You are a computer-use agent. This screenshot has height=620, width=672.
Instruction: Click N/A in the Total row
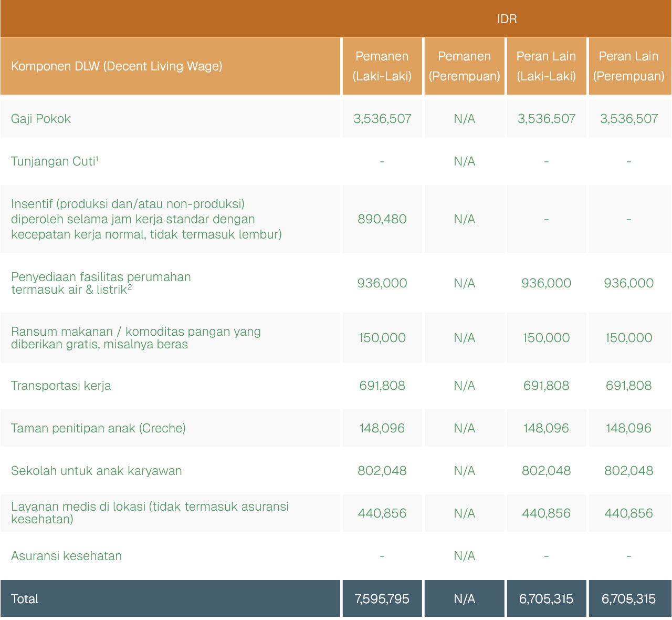[x=464, y=599]
